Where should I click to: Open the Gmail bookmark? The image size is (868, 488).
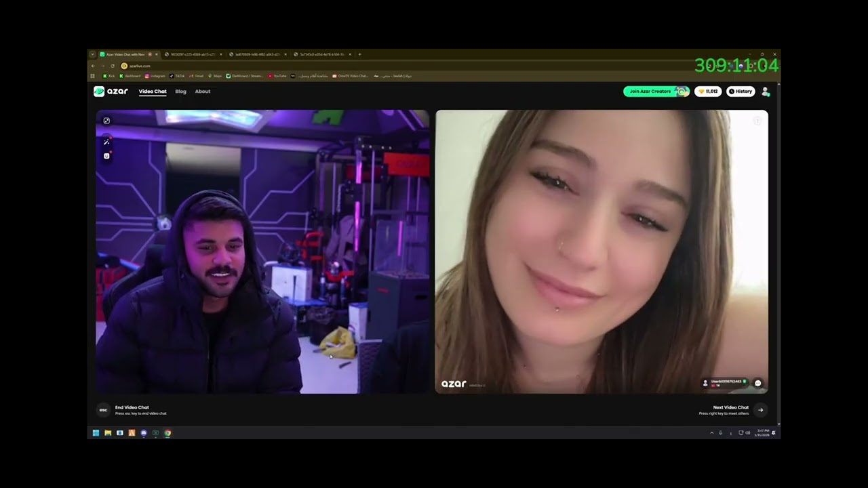(197, 76)
